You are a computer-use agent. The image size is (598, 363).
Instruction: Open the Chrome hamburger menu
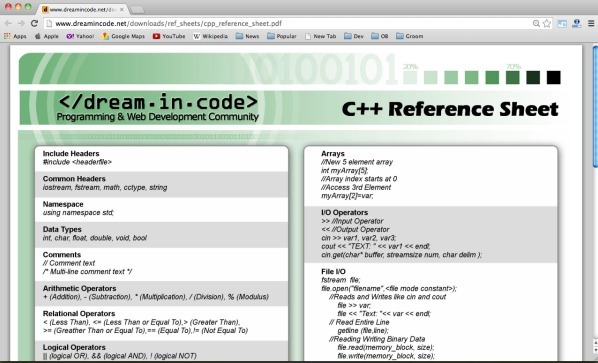[x=591, y=24]
